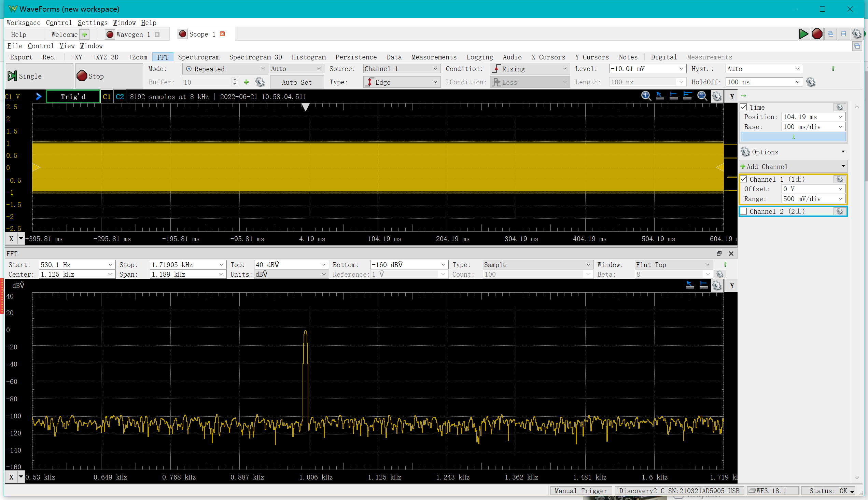Click green plus icon next to Buffer field
Image resolution: width=868 pixels, height=500 pixels.
pos(246,82)
